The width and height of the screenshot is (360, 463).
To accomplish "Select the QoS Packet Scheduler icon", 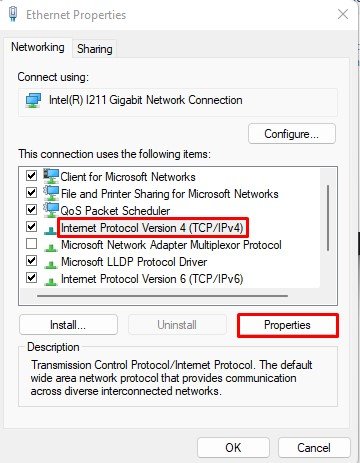I will pos(51,210).
